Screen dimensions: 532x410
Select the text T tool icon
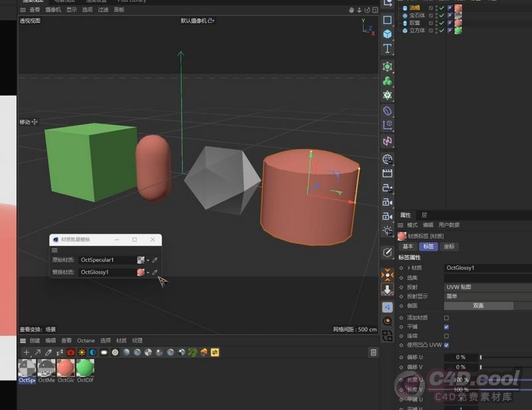[387, 49]
